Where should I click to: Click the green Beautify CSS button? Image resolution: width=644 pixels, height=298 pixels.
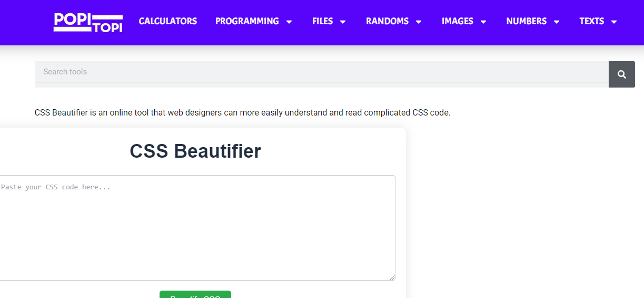[x=195, y=294]
